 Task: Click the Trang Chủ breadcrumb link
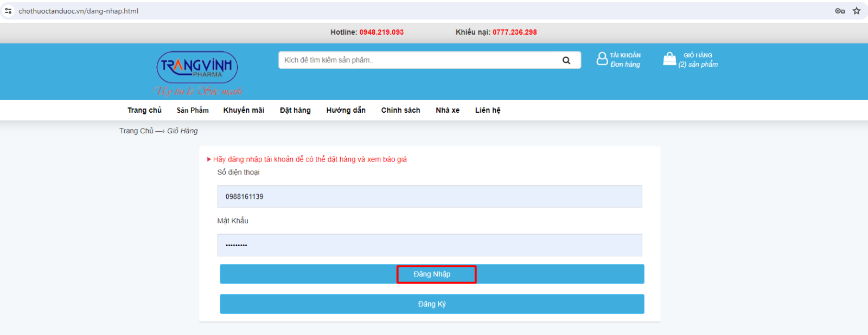click(136, 131)
